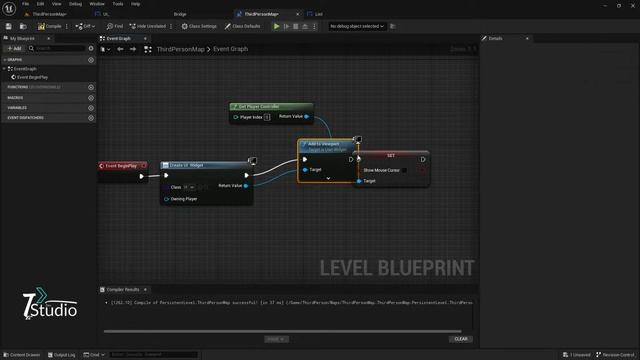This screenshot has width=640, height=360.
Task: Click the frame-skip playback button
Action: coord(287,26)
